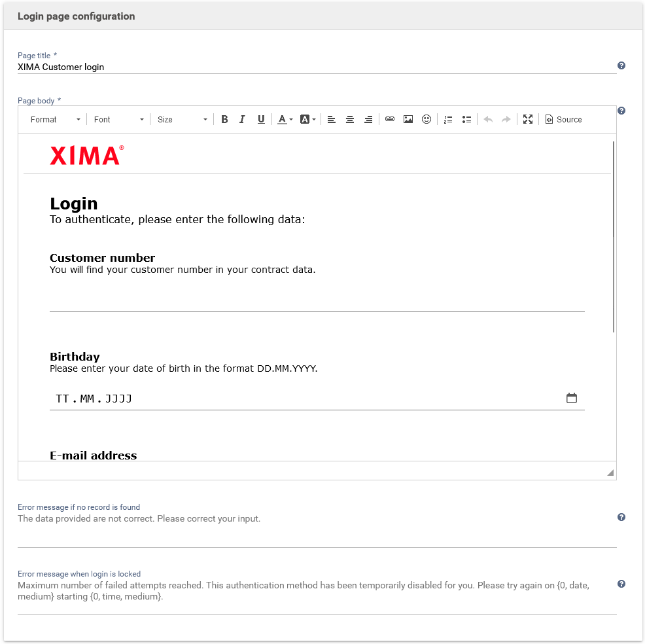The image size is (645, 644).
Task: Open the background color picker
Action: (307, 120)
